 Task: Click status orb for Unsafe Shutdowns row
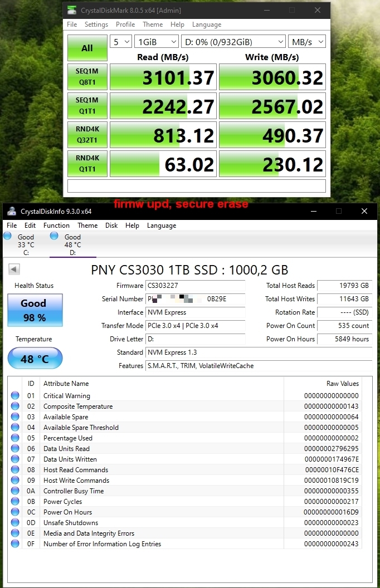15,522
